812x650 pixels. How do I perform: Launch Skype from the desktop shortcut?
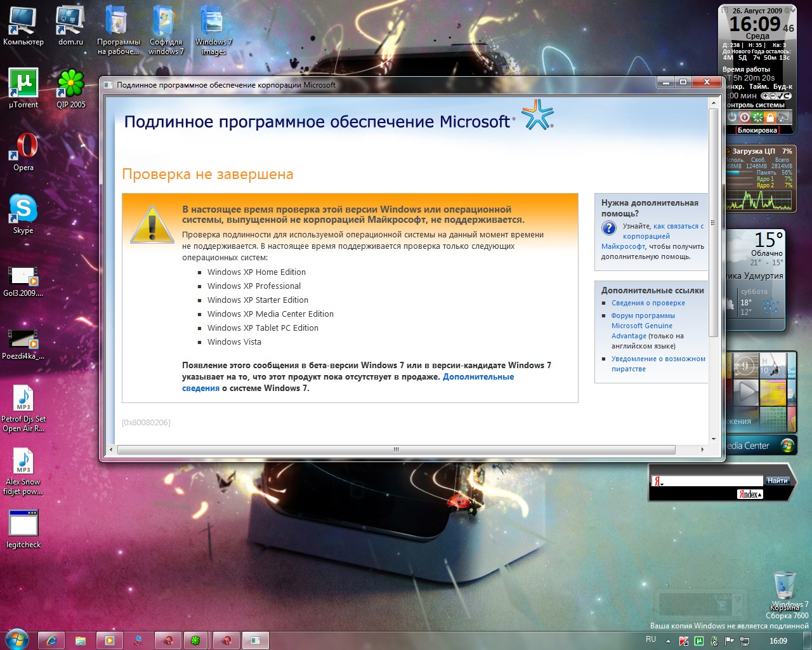pyautogui.click(x=23, y=214)
